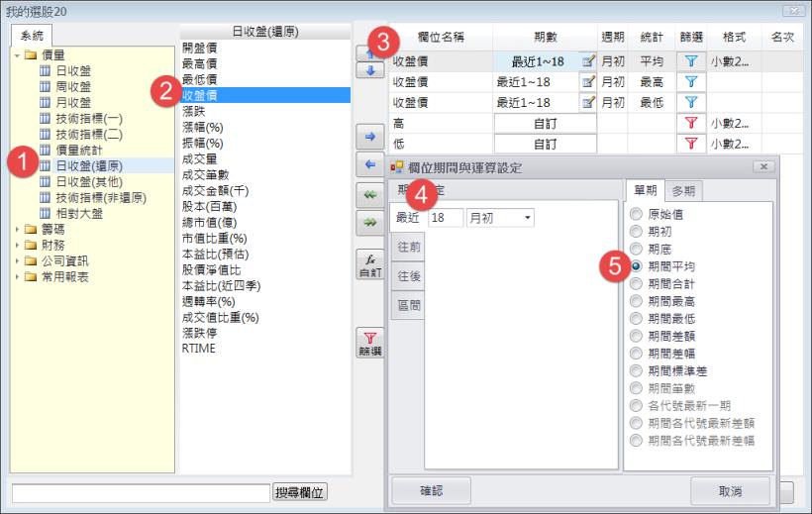This screenshot has height=514, width=812.
Task: Select the 期間標準差 radio option
Action: tap(636, 370)
